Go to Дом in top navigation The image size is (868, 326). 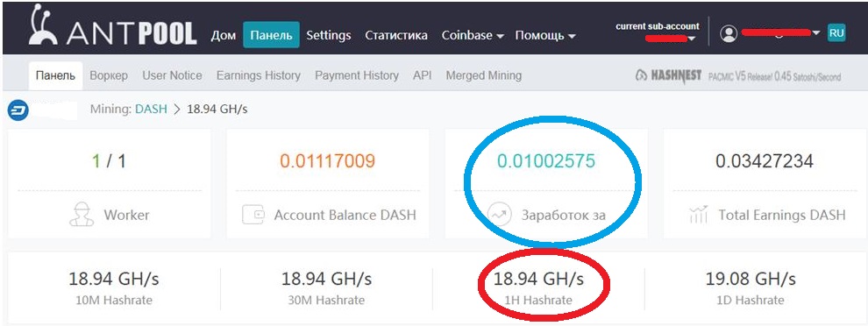223,35
